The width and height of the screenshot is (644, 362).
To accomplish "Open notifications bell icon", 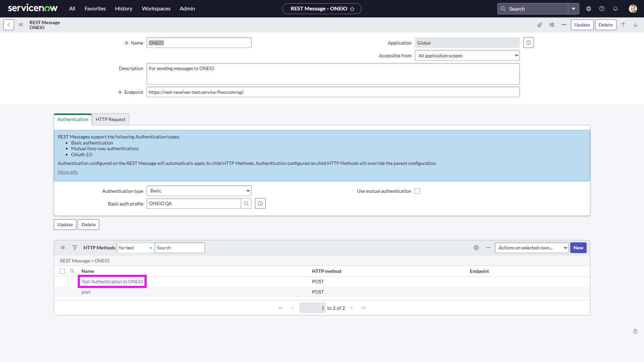I will pyautogui.click(x=615, y=9).
